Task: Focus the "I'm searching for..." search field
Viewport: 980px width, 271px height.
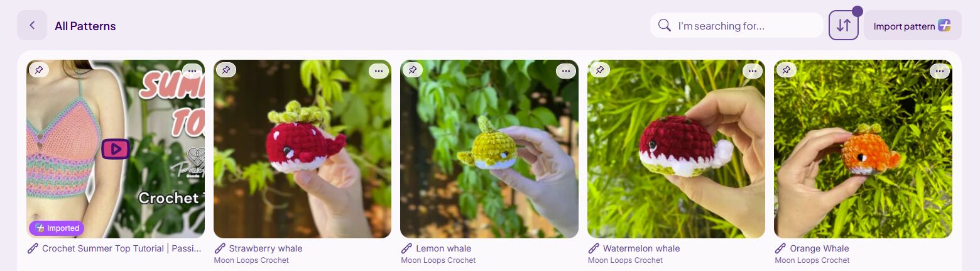Action: (737, 26)
